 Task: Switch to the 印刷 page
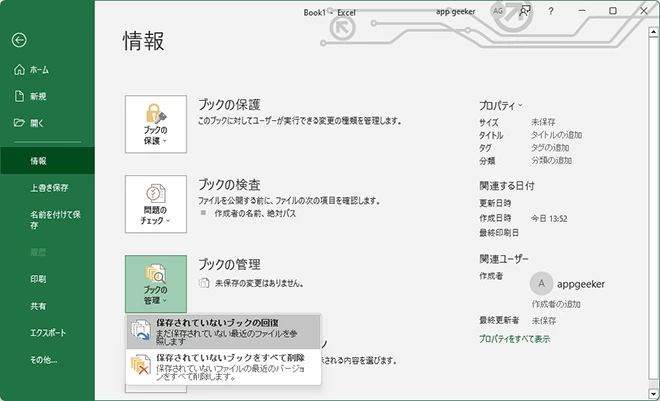coord(38,279)
